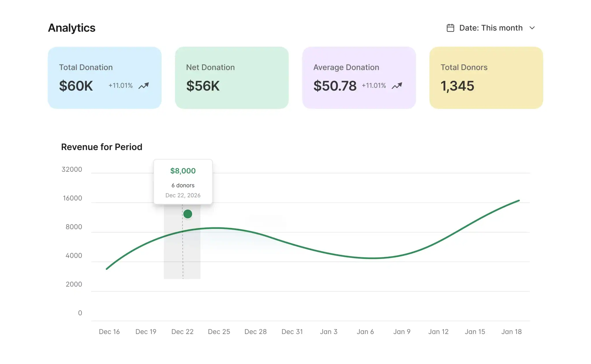Click the Jan 6 x-axis label
The image size is (591, 364).
point(365,332)
